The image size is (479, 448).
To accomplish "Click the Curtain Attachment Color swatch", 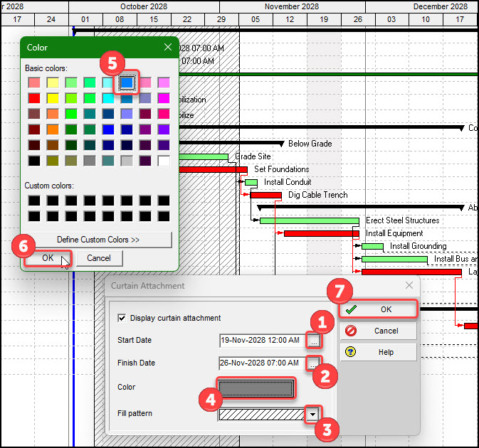I will (256, 388).
